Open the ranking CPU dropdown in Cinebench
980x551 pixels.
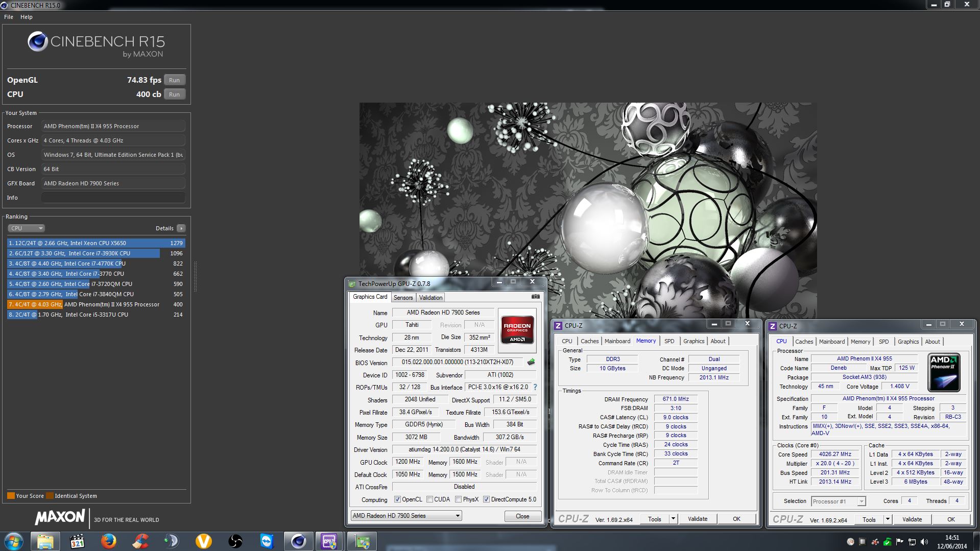pyautogui.click(x=27, y=228)
